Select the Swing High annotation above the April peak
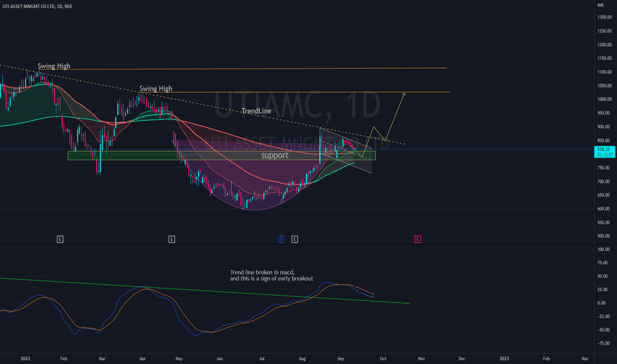This screenshot has width=617, height=364. pyautogui.click(x=156, y=89)
